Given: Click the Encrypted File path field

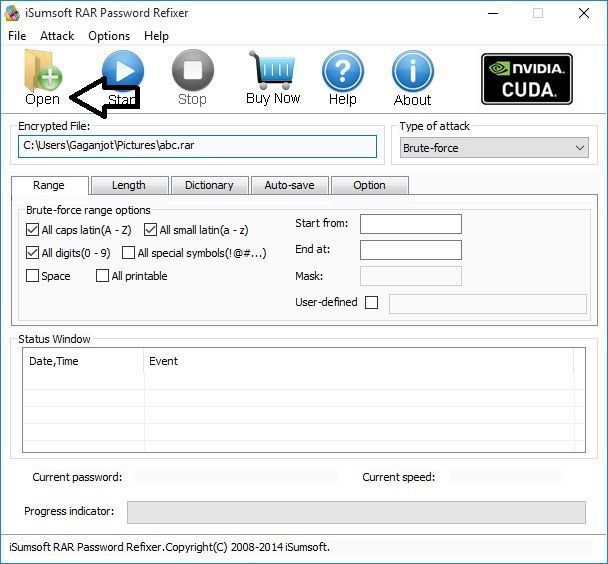Looking at the screenshot, I should [197, 146].
